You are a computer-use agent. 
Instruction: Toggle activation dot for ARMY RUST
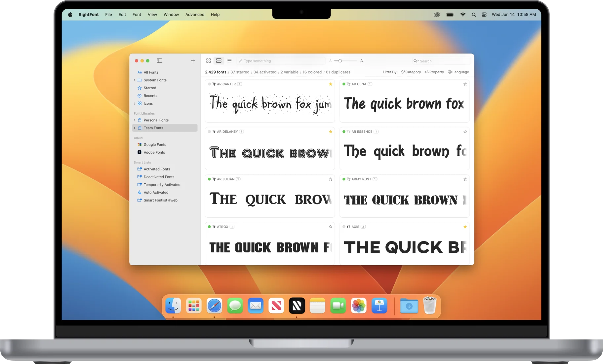point(344,179)
